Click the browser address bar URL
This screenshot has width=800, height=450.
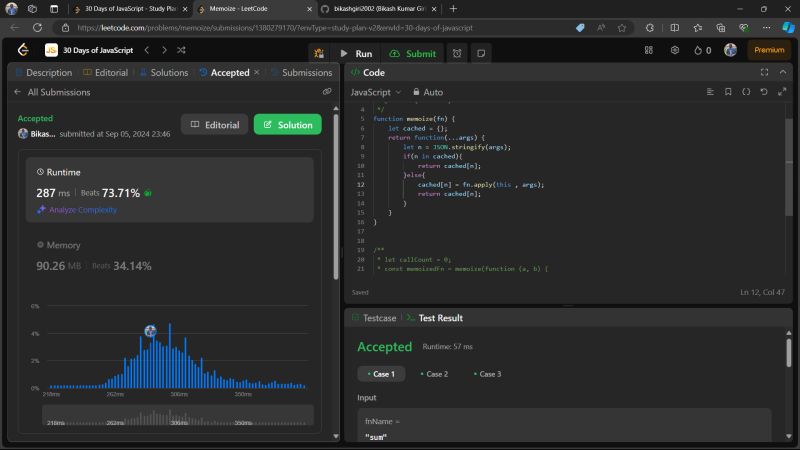tap(275, 28)
